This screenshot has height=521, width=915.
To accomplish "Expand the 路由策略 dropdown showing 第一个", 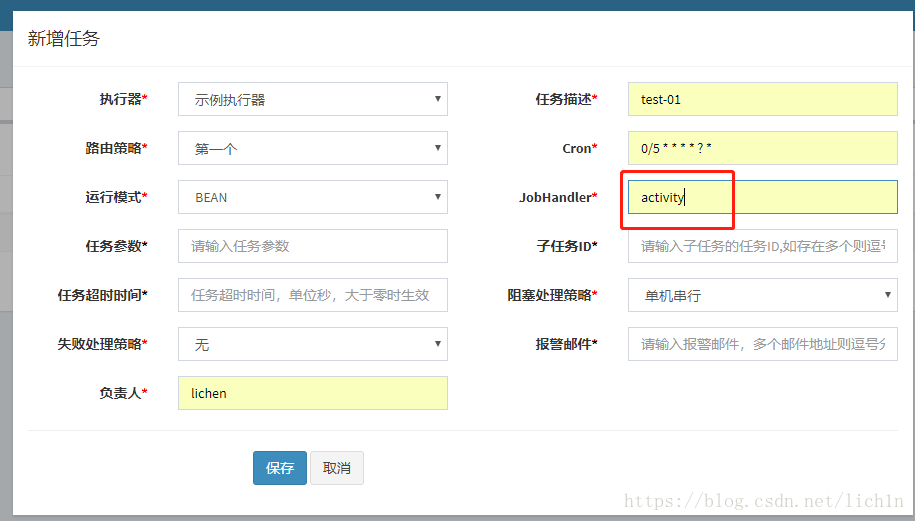I will tap(312, 148).
